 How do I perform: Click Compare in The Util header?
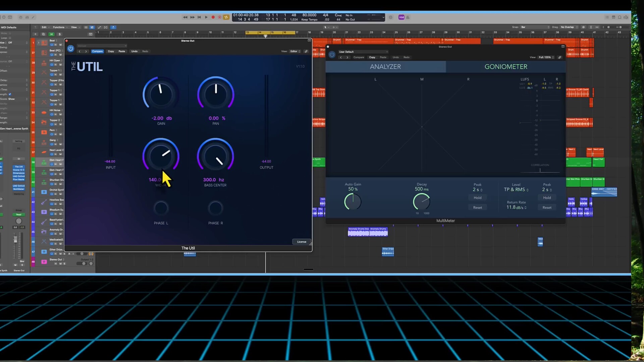tap(97, 51)
